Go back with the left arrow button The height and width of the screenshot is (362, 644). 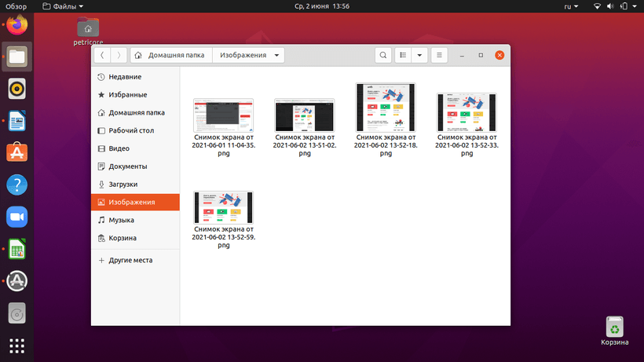click(x=102, y=55)
